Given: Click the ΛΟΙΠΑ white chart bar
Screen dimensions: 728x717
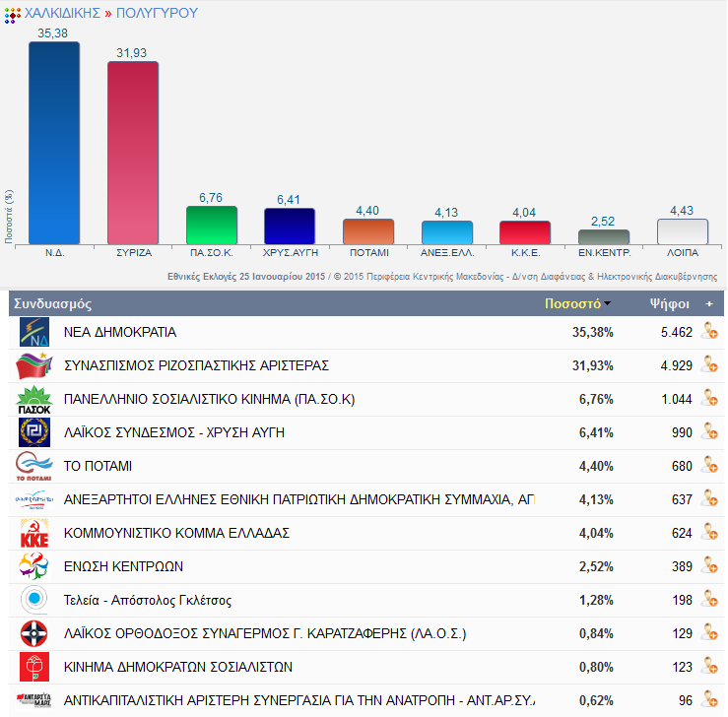Looking at the screenshot, I should tap(683, 231).
